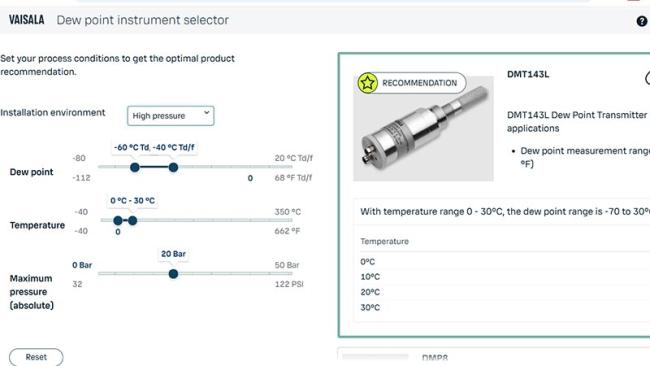Click the Reset button

[36, 357]
